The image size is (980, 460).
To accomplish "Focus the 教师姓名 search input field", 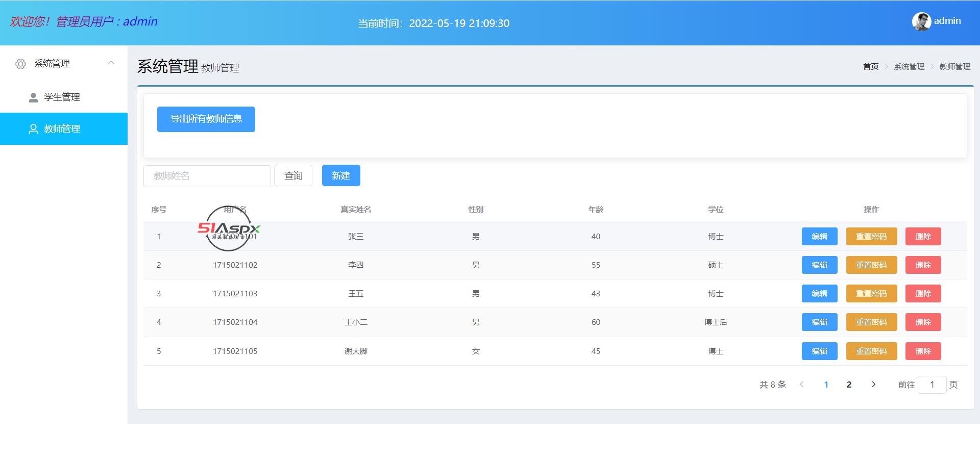I will pyautogui.click(x=207, y=176).
